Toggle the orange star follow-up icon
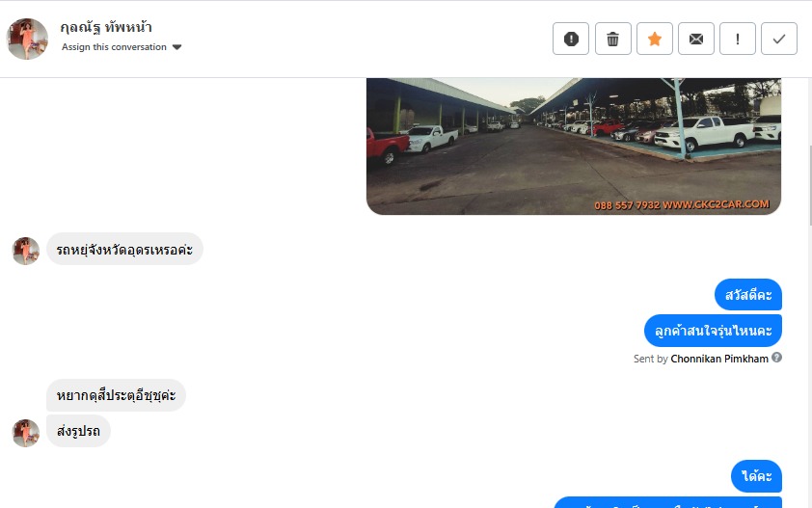 click(x=655, y=39)
